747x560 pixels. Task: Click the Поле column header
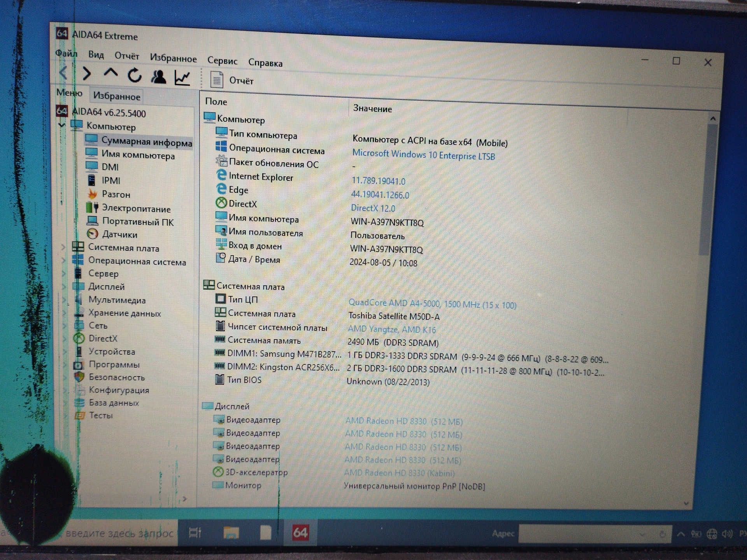pyautogui.click(x=216, y=101)
